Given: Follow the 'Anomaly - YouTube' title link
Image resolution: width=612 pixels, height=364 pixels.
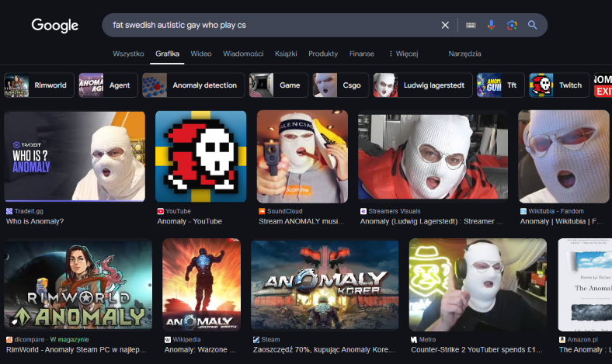Looking at the screenshot, I should click(190, 221).
